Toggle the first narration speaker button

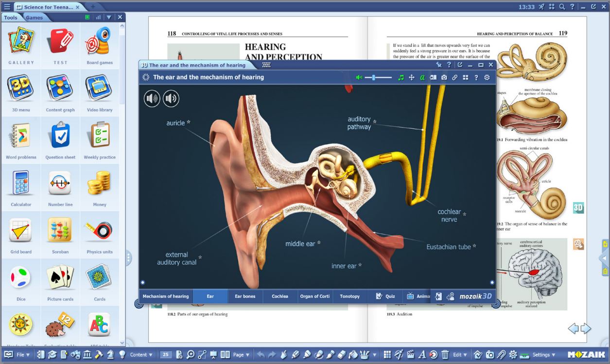coord(152,99)
